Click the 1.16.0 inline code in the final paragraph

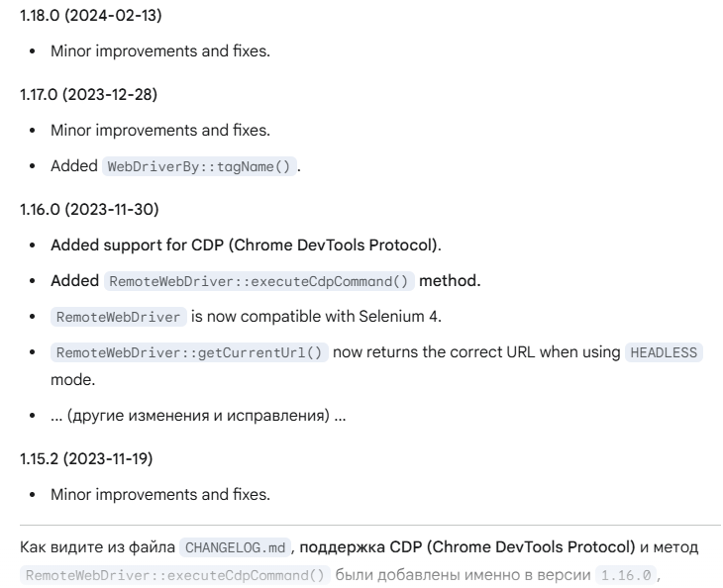tap(627, 574)
